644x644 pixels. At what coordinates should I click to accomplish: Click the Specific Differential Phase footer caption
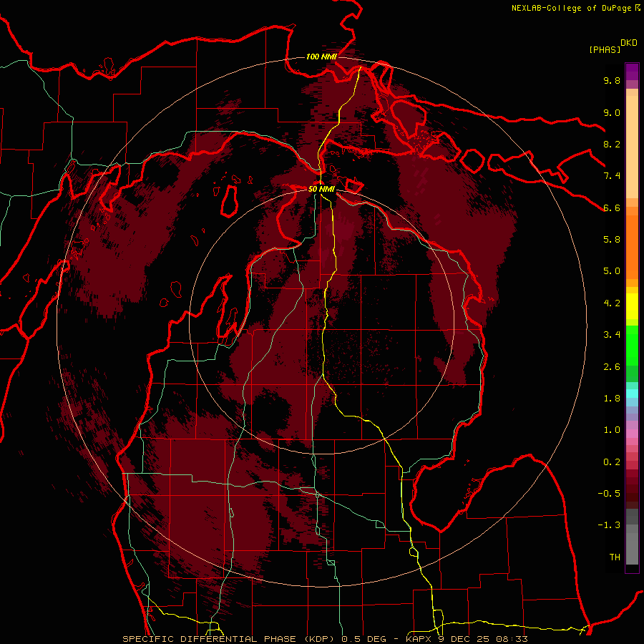[x=325, y=639]
